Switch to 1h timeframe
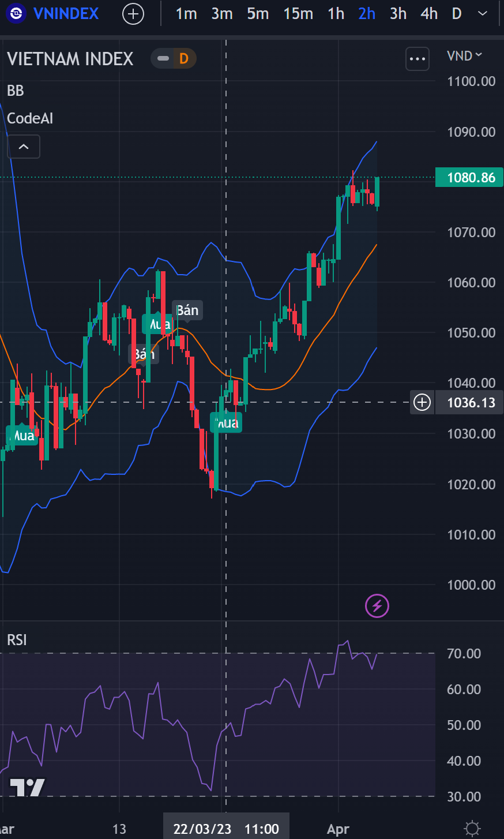This screenshot has height=839, width=504. click(x=336, y=13)
